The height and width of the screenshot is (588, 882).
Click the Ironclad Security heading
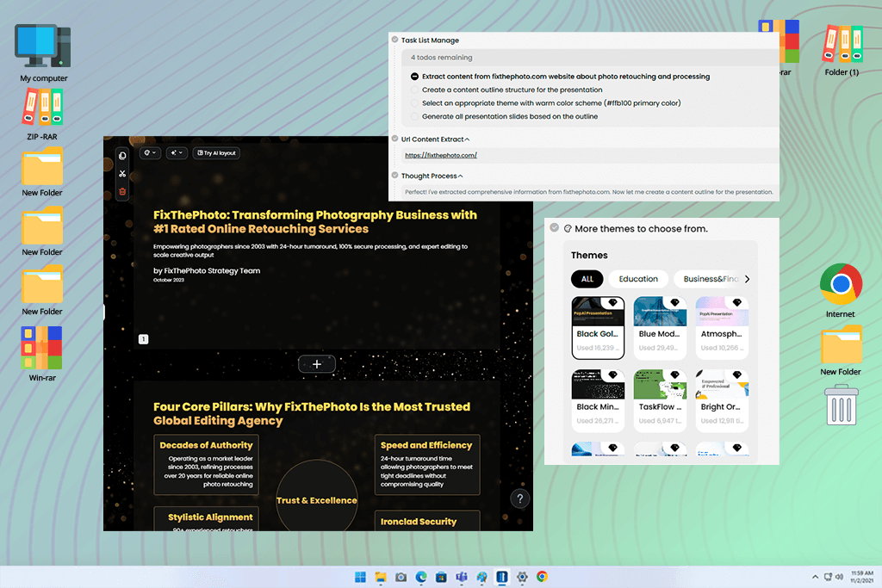419,522
